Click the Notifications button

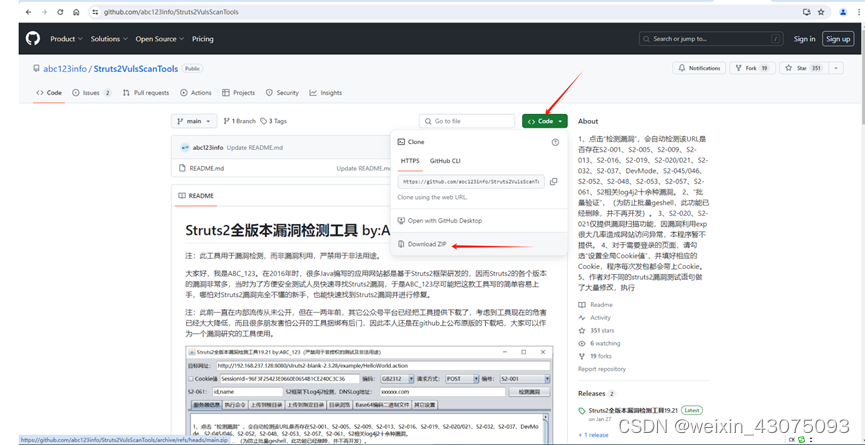pos(698,68)
